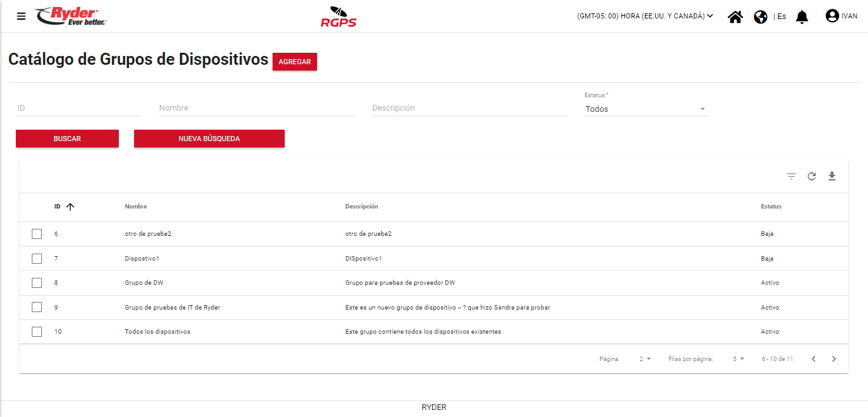Image resolution: width=868 pixels, height=417 pixels.
Task: Open the hamburger navigation menu
Action: [x=22, y=17]
